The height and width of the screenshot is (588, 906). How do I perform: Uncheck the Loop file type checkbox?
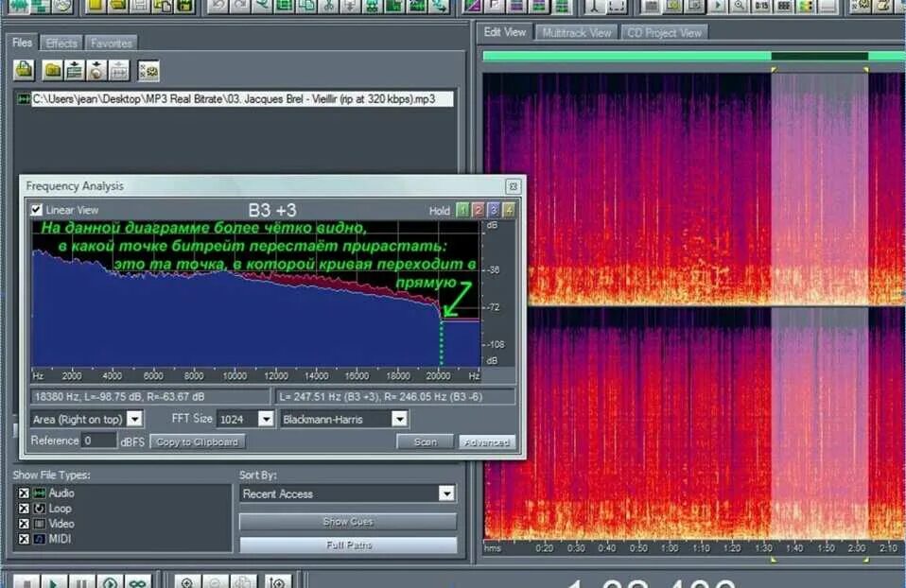[23, 509]
